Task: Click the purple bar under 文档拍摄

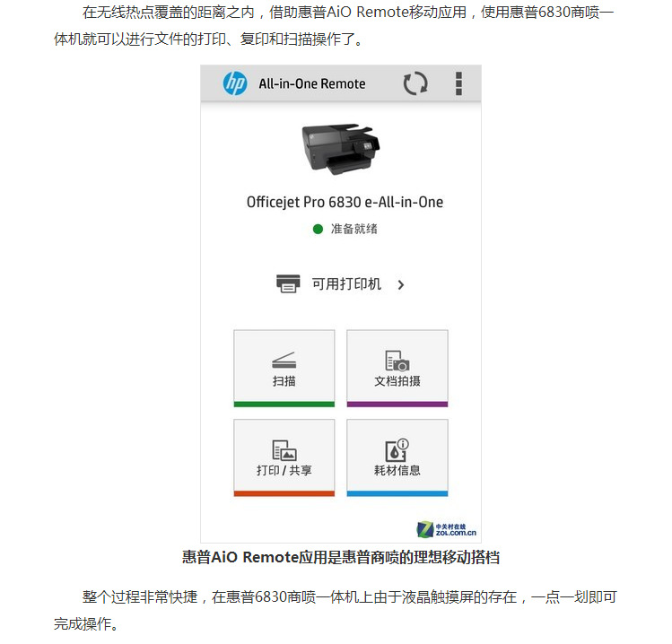Action: click(397, 404)
